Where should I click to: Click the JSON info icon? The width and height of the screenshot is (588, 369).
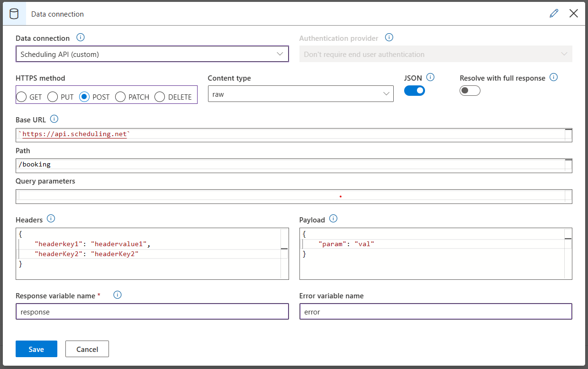tap(431, 77)
